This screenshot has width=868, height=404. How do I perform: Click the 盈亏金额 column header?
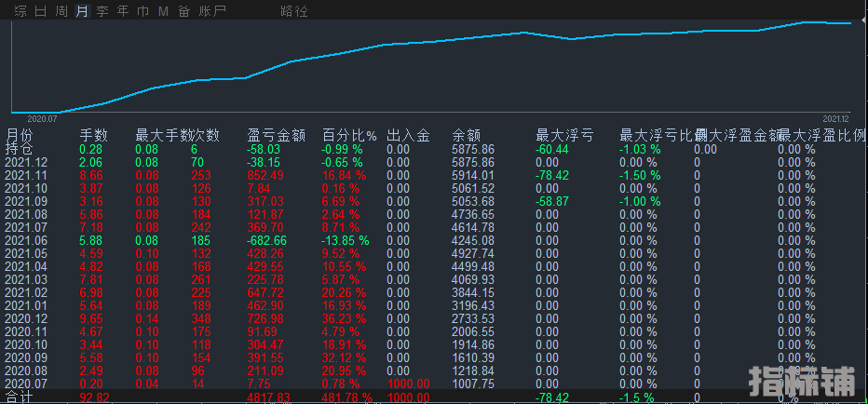pyautogui.click(x=277, y=135)
